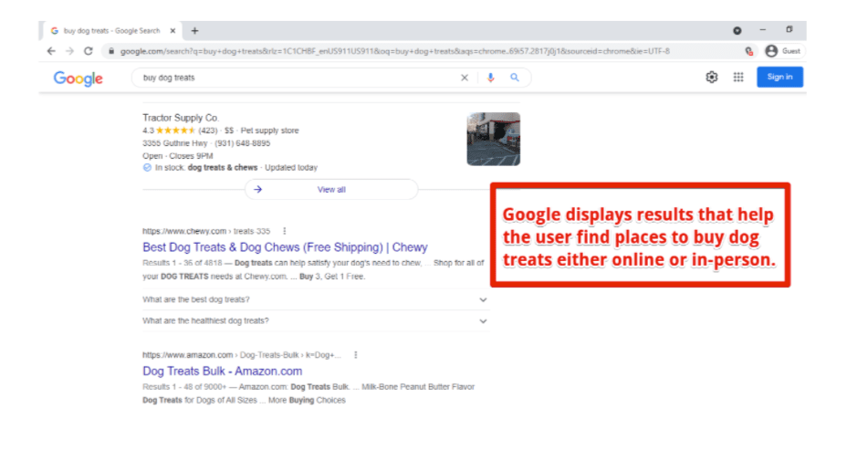This screenshot has width=868, height=450.
Task: Click the View all places button
Action: [x=331, y=189]
